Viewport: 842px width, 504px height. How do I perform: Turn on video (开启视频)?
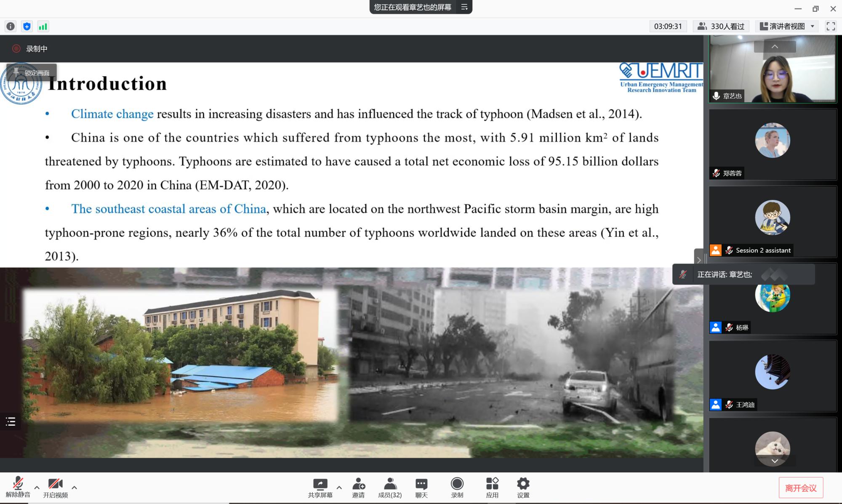[55, 488]
